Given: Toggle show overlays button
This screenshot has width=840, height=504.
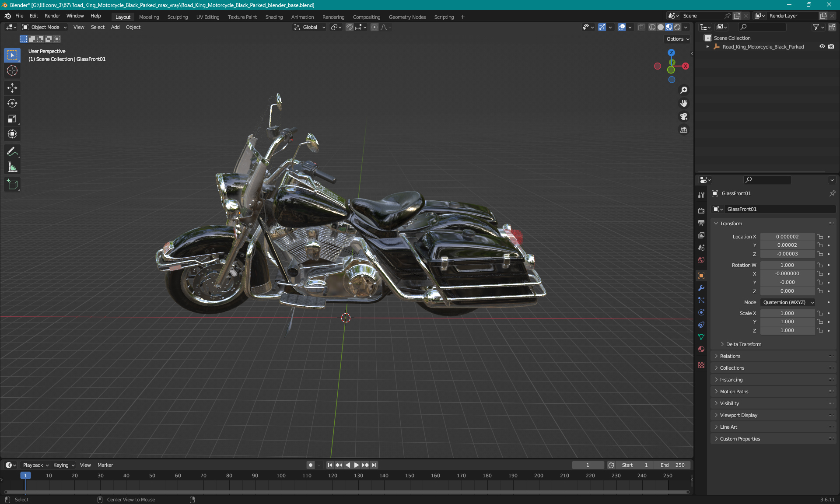Looking at the screenshot, I should (x=622, y=27).
